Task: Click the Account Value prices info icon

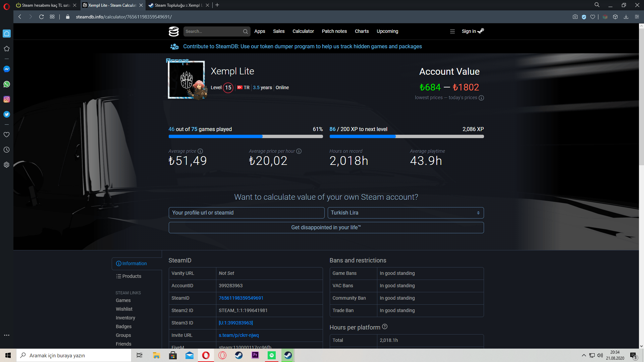Action: [x=481, y=98]
